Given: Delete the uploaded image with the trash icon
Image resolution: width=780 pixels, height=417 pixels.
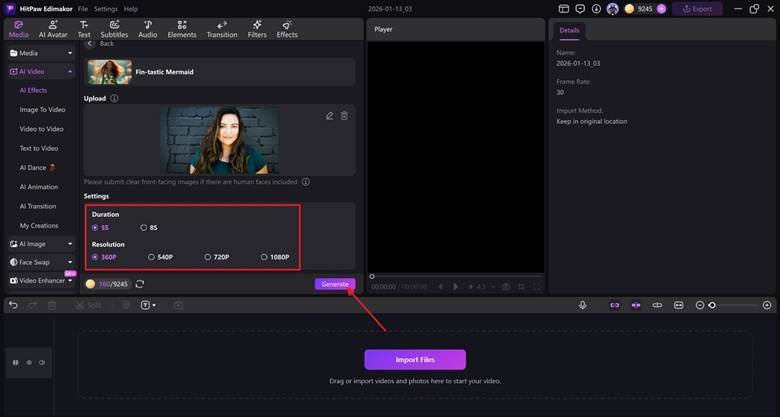Looking at the screenshot, I should coord(344,116).
